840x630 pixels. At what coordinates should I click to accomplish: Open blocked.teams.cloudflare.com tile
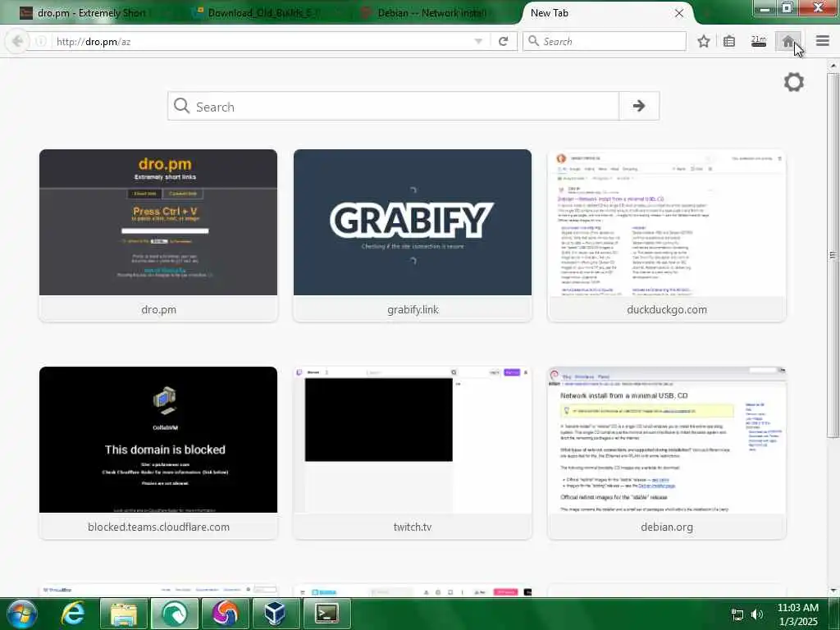pyautogui.click(x=158, y=453)
